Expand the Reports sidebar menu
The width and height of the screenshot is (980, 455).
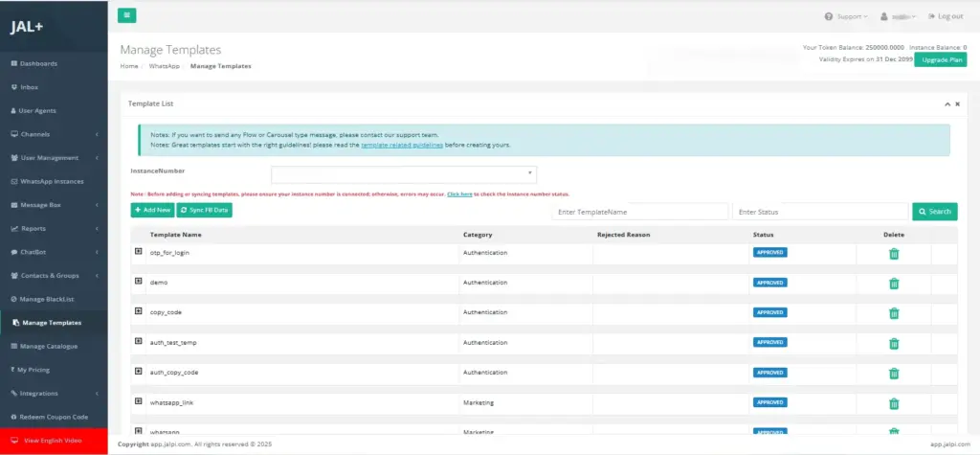tap(54, 228)
